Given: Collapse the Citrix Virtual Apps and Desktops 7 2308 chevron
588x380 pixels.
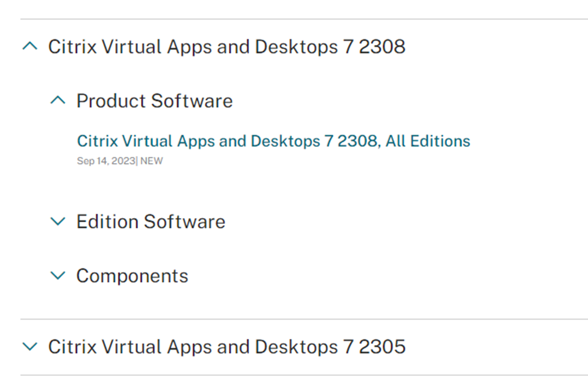Looking at the screenshot, I should (x=30, y=46).
